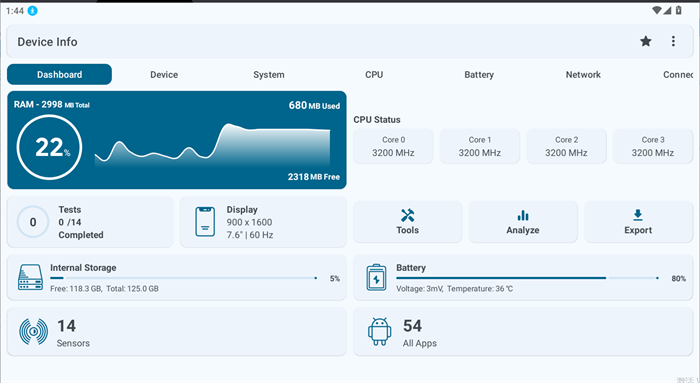
Task: Select the Dashboard tab
Action: [59, 75]
